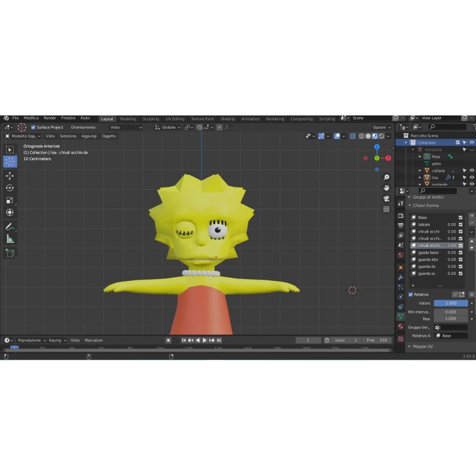Toggle Collection exclude checkbox in outliner
Viewport: 476px width, 476px height.
(x=458, y=142)
